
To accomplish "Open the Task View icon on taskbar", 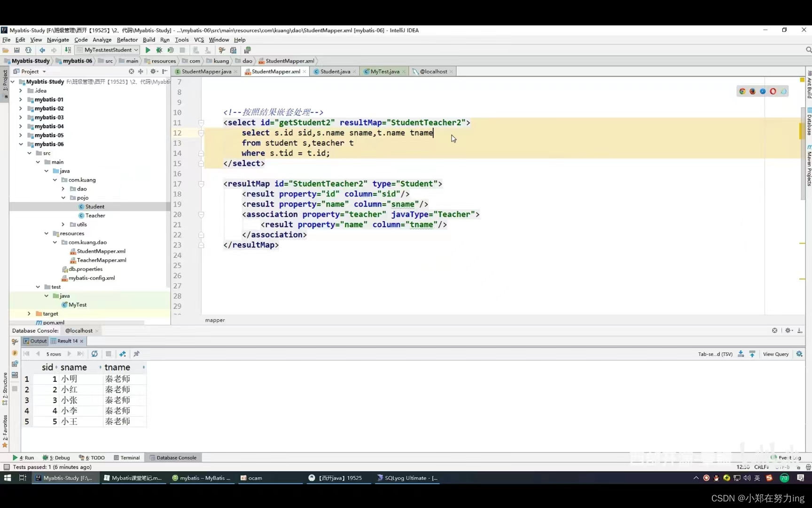I will [23, 478].
